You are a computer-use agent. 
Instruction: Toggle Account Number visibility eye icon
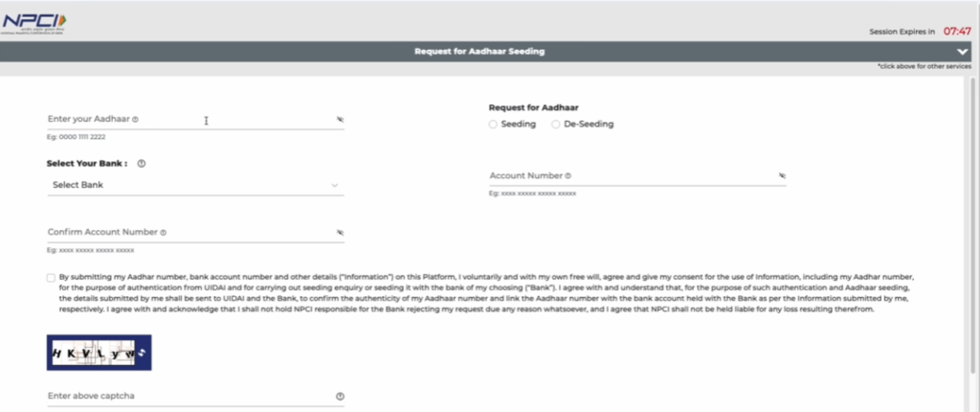[x=782, y=176]
